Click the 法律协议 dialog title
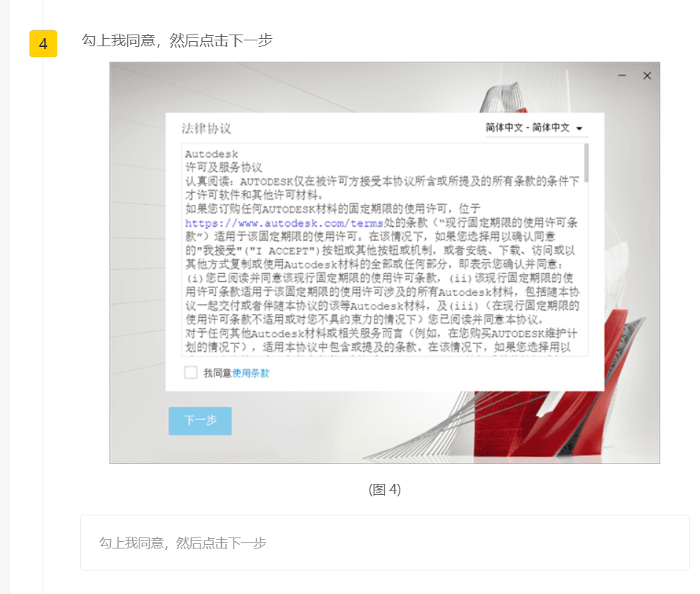This screenshot has width=700, height=594. point(206,128)
